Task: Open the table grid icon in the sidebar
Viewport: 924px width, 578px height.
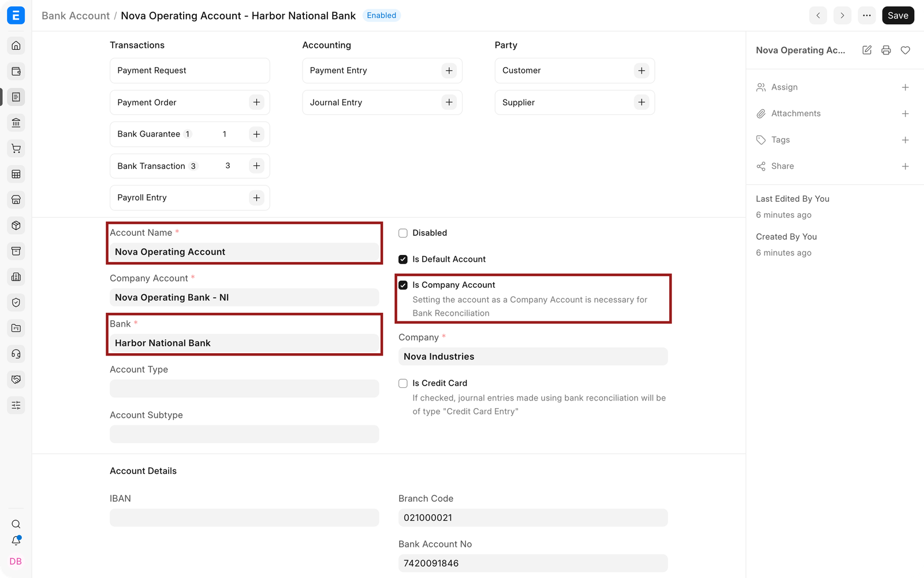Action: click(16, 174)
